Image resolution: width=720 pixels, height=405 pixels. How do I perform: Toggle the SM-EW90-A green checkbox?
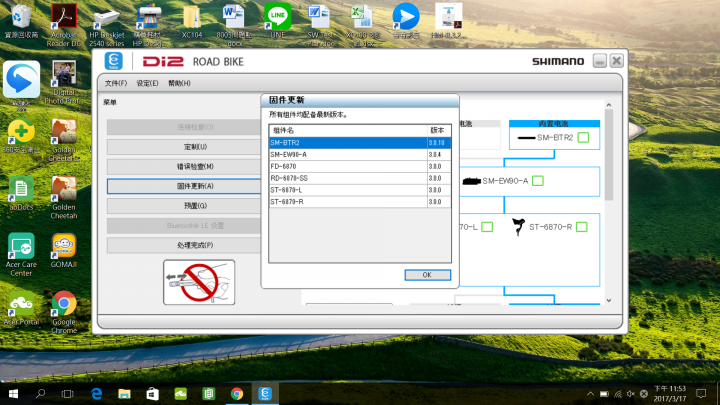tap(538, 181)
